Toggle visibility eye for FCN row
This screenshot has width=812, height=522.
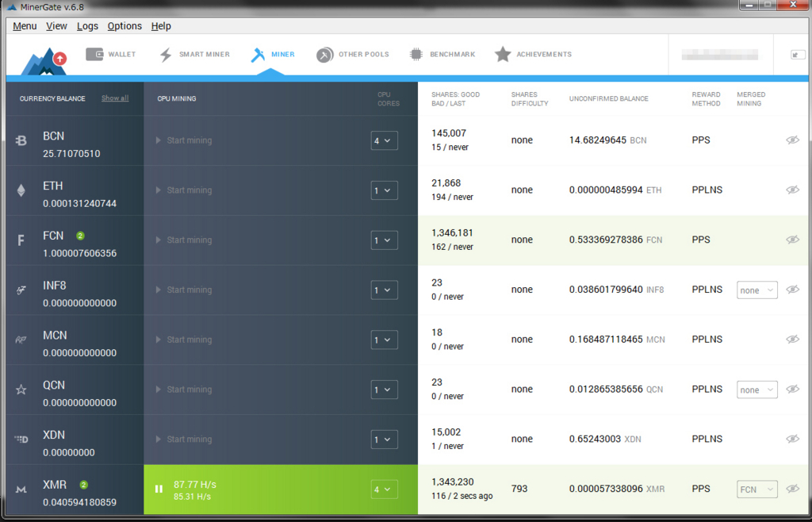pyautogui.click(x=792, y=240)
